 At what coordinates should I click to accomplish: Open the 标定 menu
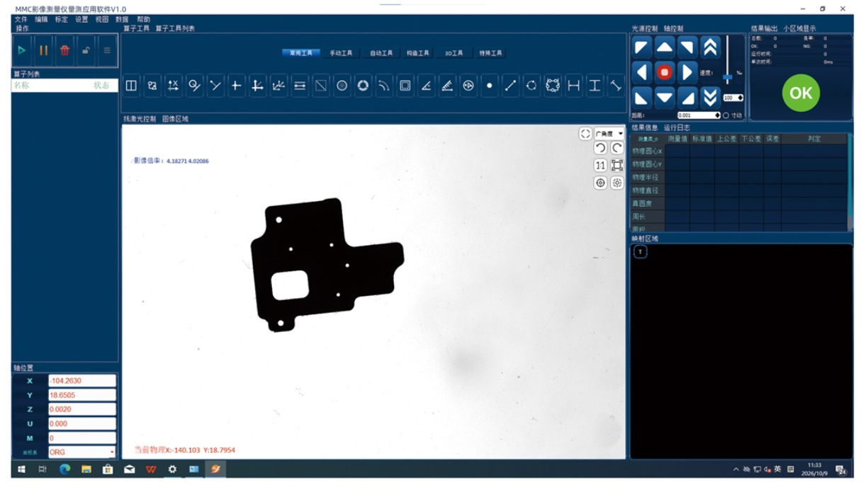coord(62,20)
